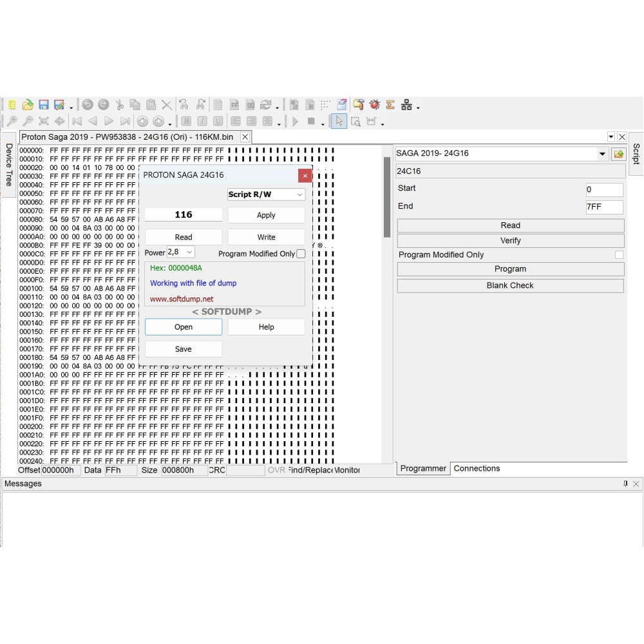Click the network tree icon
This screenshot has height=644, width=644.
(x=406, y=105)
